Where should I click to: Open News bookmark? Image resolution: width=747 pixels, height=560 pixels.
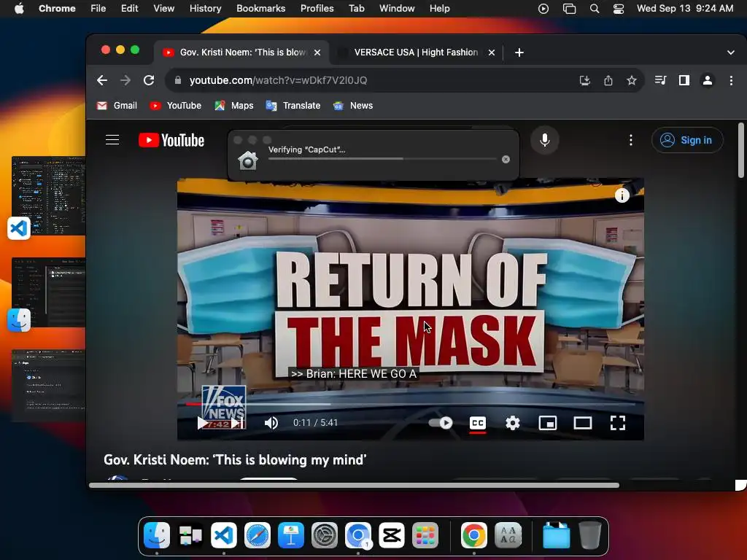tap(352, 106)
